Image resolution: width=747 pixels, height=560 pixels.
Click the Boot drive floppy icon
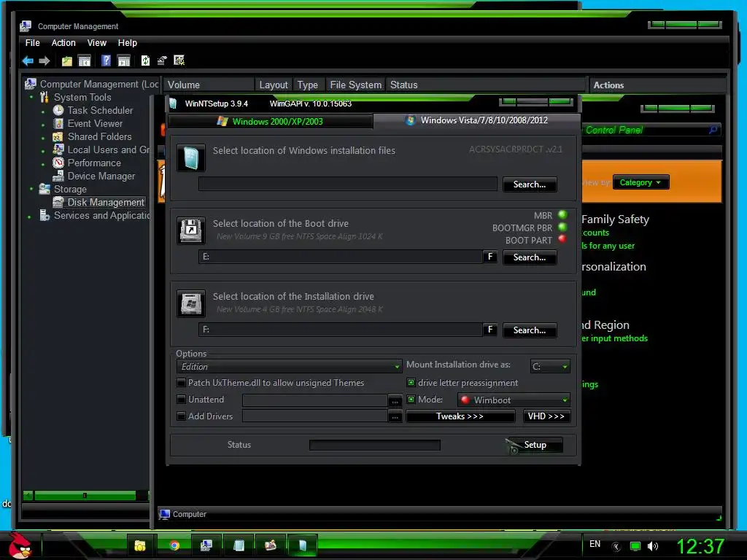[191, 230]
